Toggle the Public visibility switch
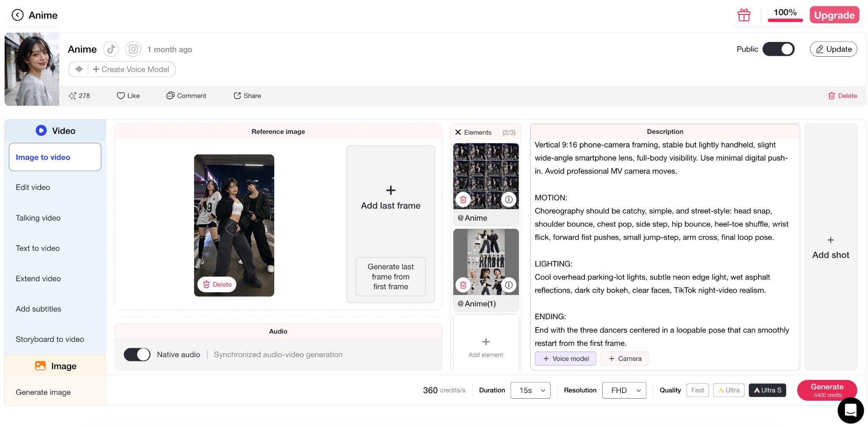This screenshot has height=427, width=868. pos(778,49)
